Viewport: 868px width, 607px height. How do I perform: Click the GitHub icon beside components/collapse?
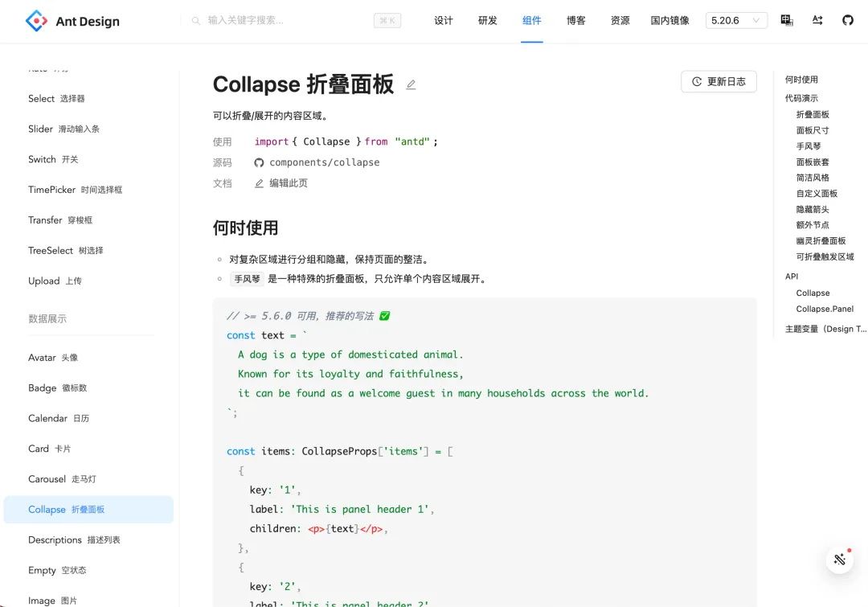[x=259, y=163]
